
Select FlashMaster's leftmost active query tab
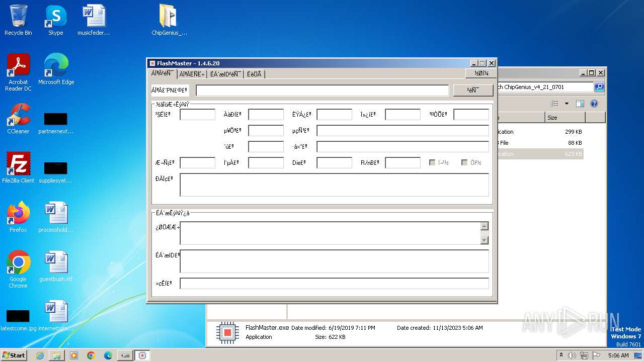click(x=163, y=73)
